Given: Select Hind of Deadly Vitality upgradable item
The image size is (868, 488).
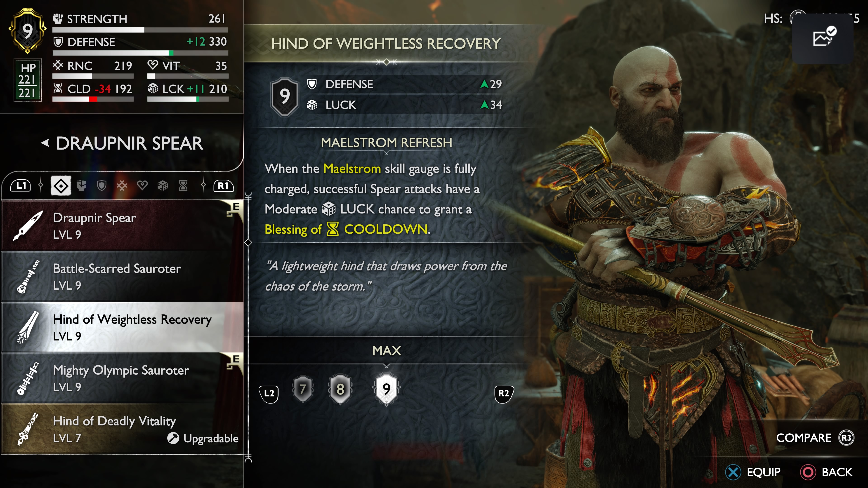Looking at the screenshot, I should 122,429.
